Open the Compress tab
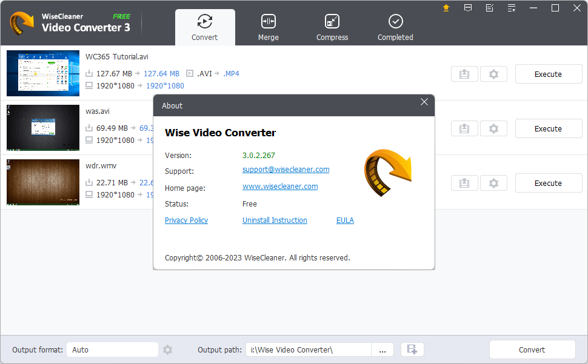Image resolution: width=588 pixels, height=364 pixels. click(332, 27)
